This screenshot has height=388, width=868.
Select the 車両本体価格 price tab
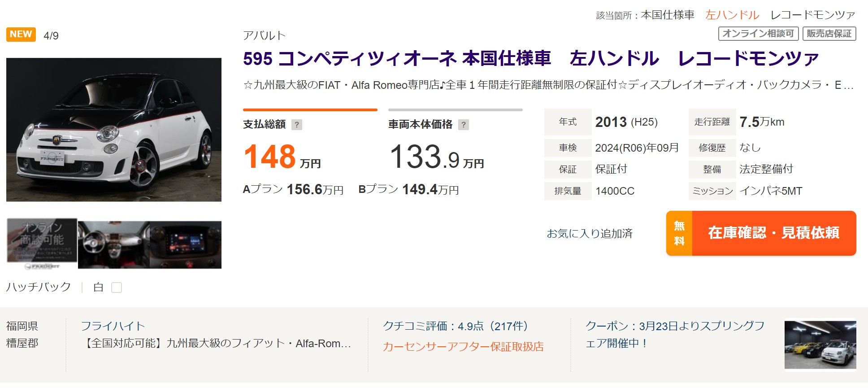(x=456, y=120)
